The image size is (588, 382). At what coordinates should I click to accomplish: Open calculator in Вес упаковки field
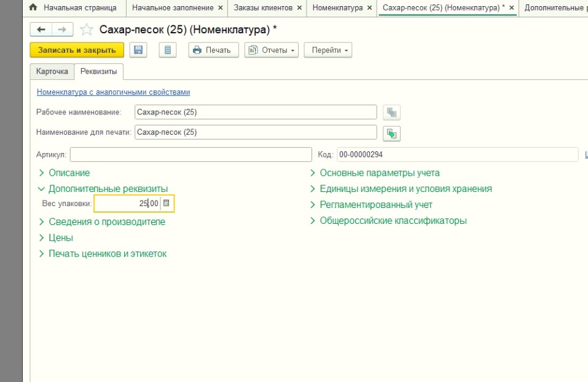tap(167, 203)
